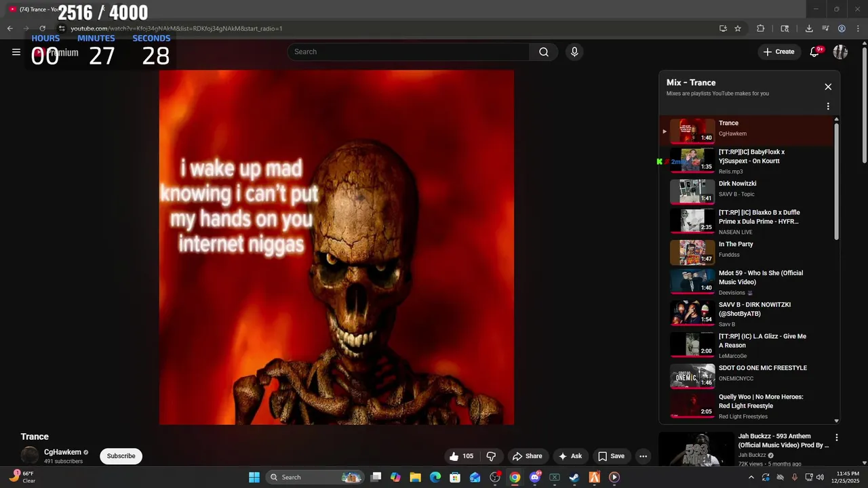Viewport: 868px width, 488px height.
Task: Open Blaxko B x Duffle Prime HYFR video
Action: [759, 217]
